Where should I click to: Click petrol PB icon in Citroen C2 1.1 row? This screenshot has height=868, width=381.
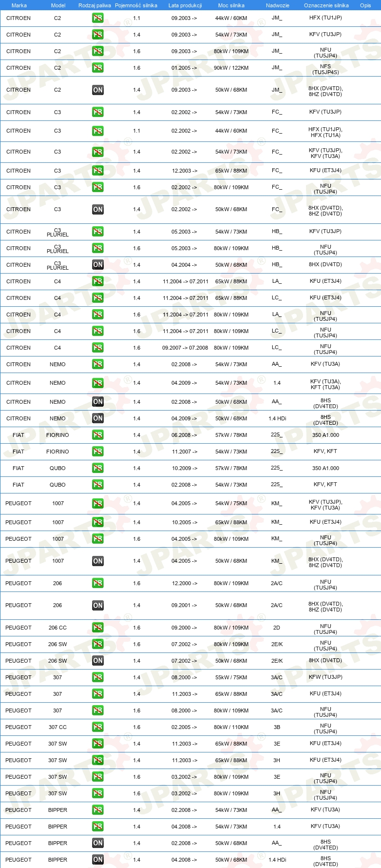[x=98, y=18]
